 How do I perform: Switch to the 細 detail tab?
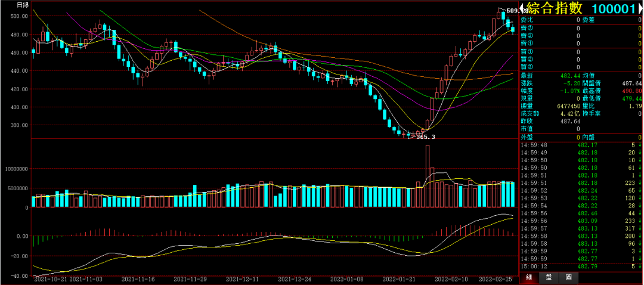point(530,277)
